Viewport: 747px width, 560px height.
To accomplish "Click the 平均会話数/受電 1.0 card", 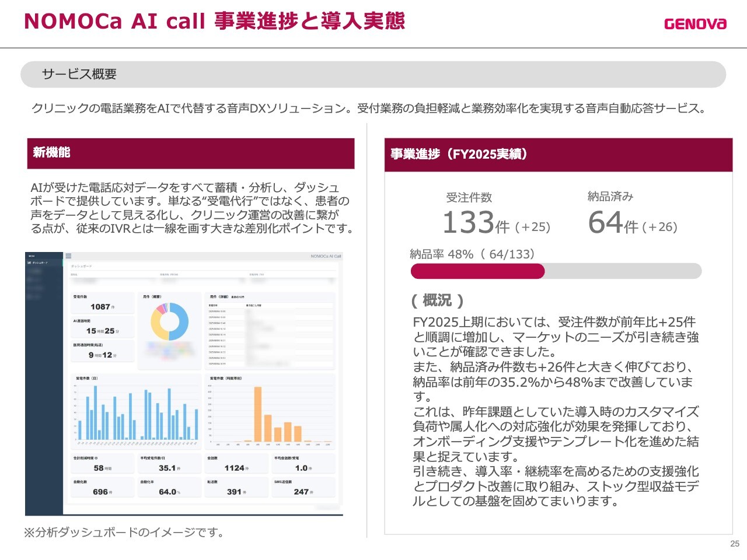I will 303,464.
